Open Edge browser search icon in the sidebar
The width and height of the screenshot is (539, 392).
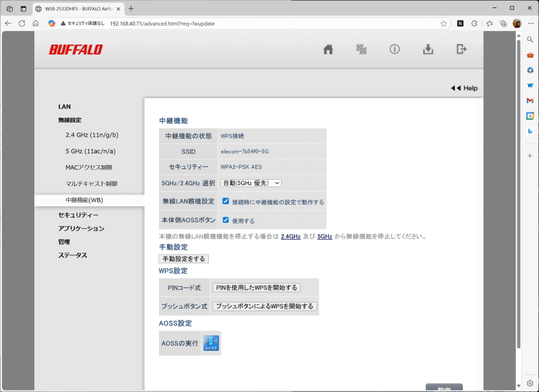click(x=530, y=39)
